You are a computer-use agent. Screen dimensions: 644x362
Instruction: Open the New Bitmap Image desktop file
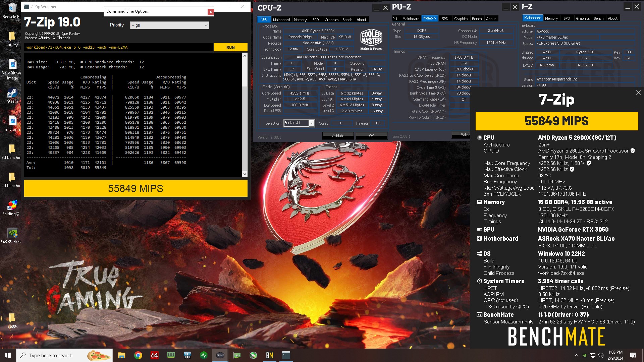(12, 70)
